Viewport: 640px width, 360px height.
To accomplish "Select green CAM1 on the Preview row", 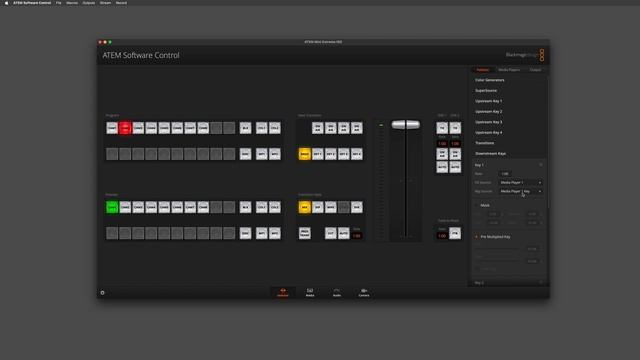I will pos(112,207).
